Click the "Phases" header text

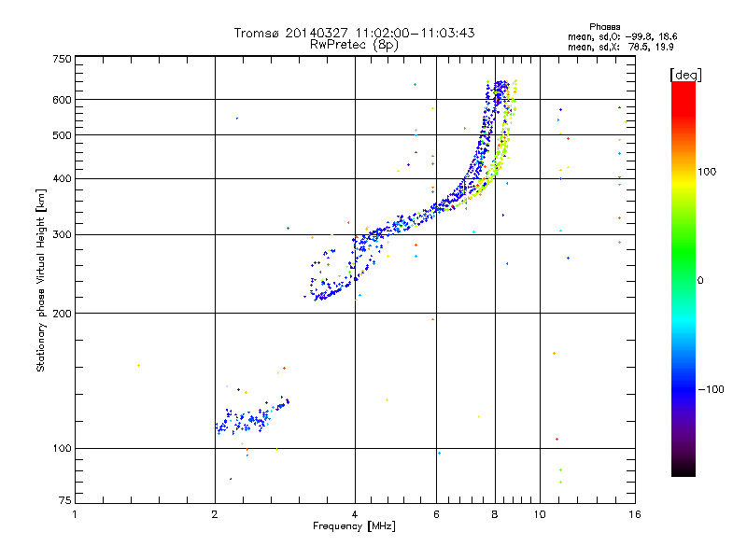[x=604, y=27]
